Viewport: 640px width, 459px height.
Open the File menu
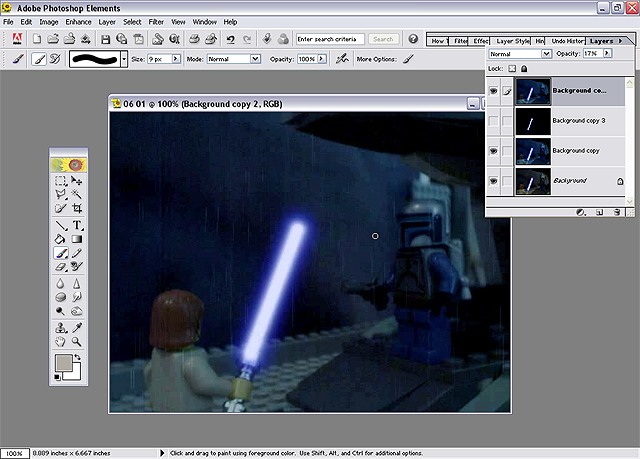click(8, 22)
